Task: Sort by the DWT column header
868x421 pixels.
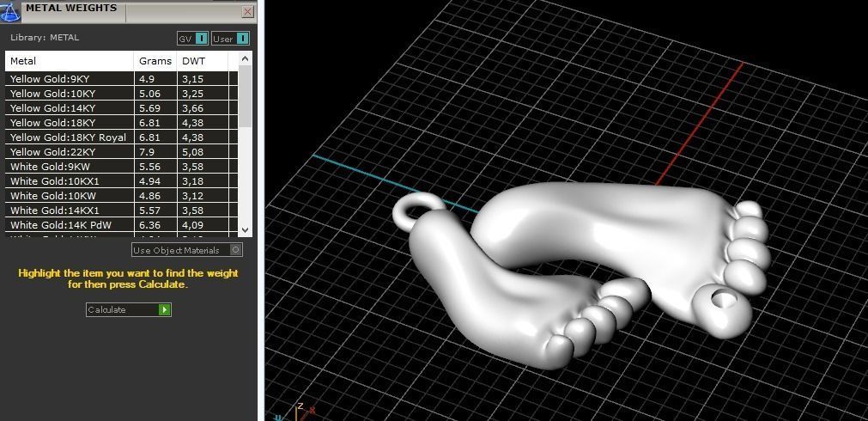Action: coord(202,61)
